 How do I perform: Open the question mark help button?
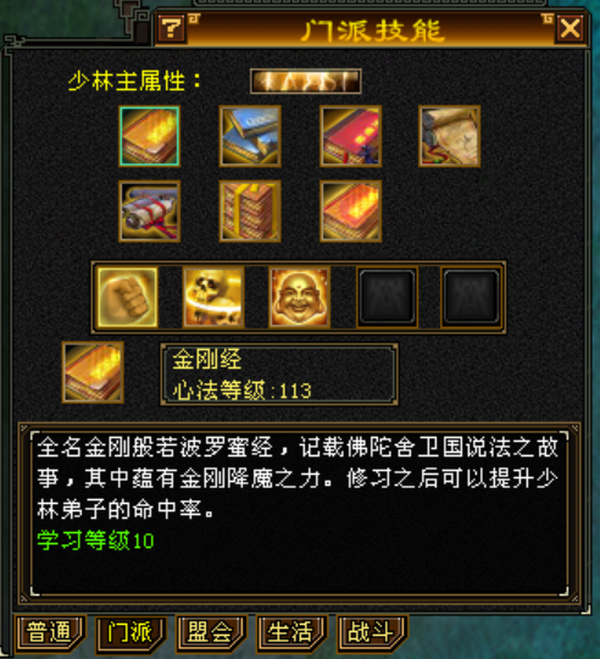tap(171, 29)
